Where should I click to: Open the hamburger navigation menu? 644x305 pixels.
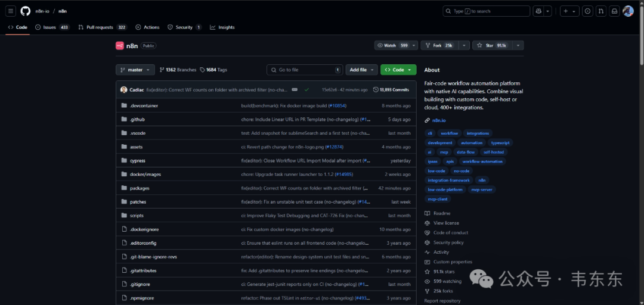tap(11, 11)
